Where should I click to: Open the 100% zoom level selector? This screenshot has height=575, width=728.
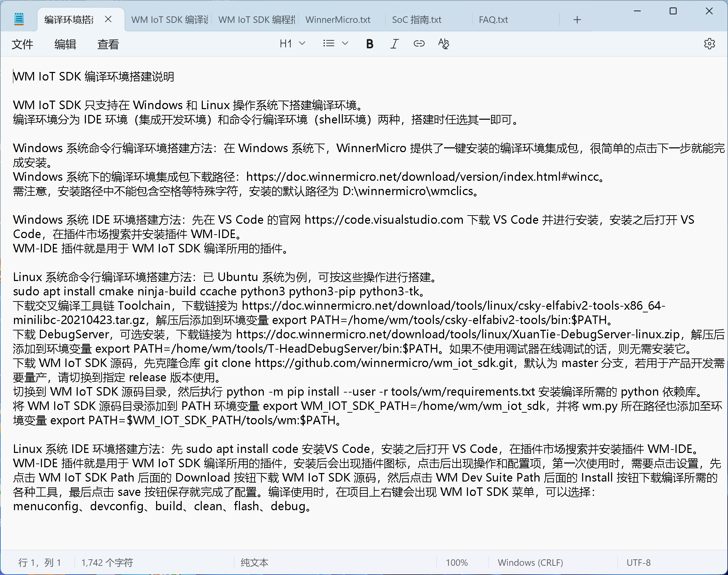(x=457, y=562)
